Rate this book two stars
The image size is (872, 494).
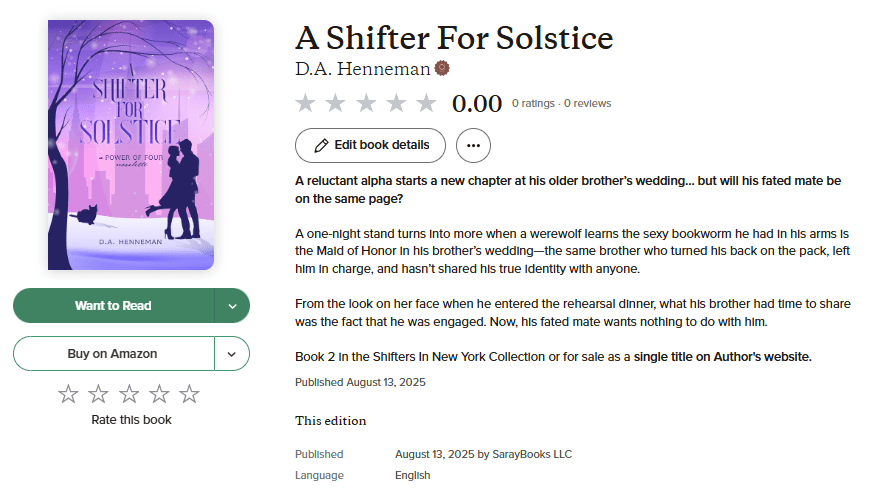pyautogui.click(x=98, y=394)
